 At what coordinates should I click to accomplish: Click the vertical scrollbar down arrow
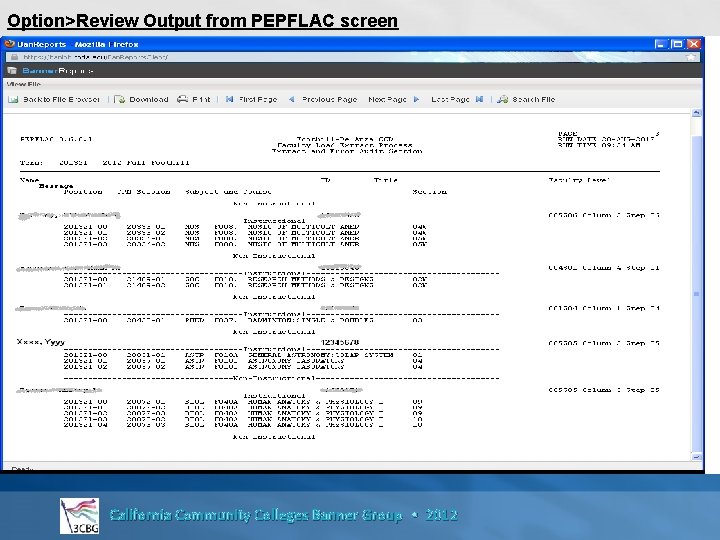(x=696, y=457)
